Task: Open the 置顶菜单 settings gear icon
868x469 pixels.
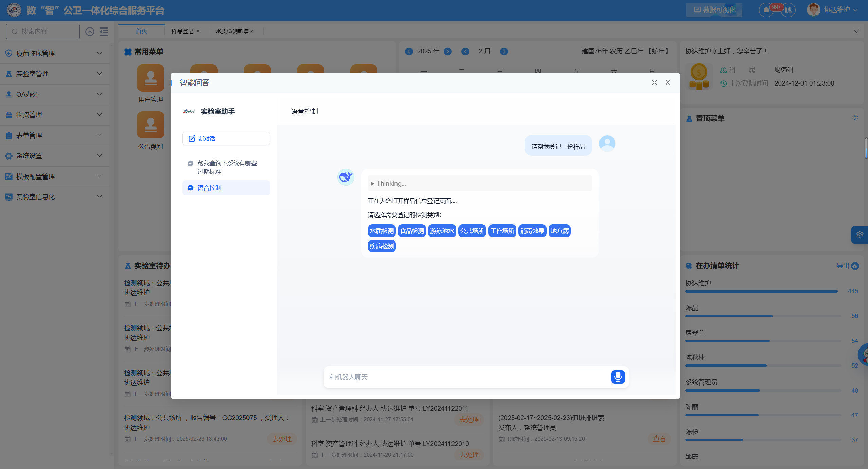Action: [x=855, y=118]
